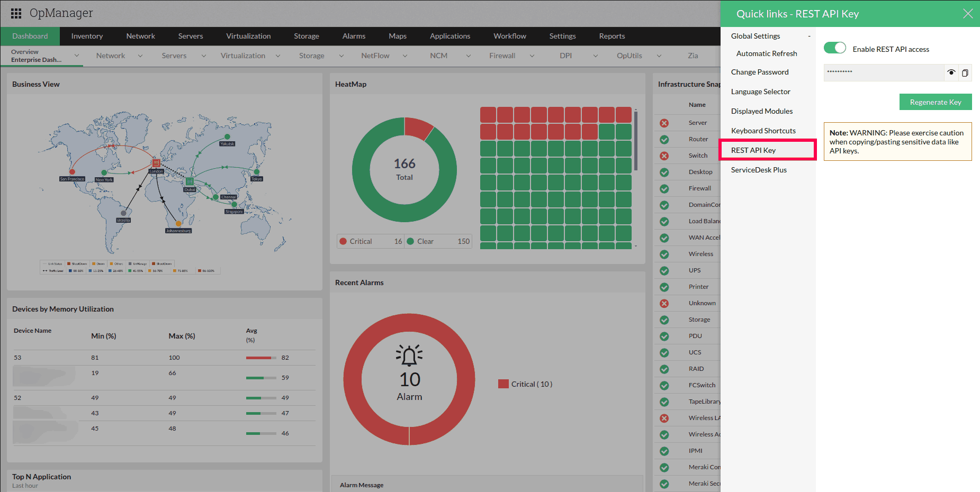Expand the Firewall sub-tab dropdown arrow
980x492 pixels.
(x=532, y=56)
